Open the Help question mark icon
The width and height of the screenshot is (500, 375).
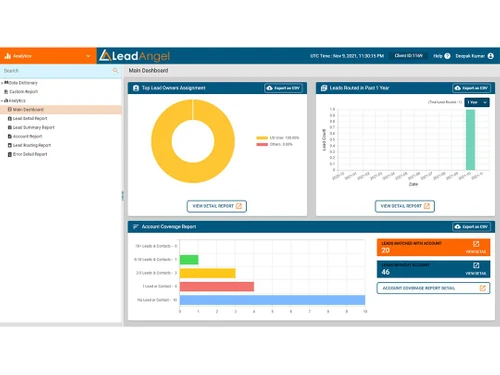pyautogui.click(x=447, y=56)
